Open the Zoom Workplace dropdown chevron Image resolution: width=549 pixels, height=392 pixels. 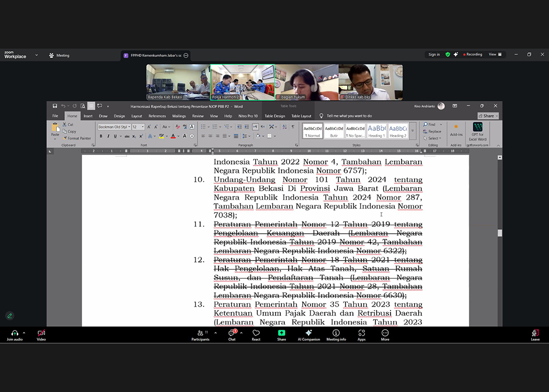point(37,55)
